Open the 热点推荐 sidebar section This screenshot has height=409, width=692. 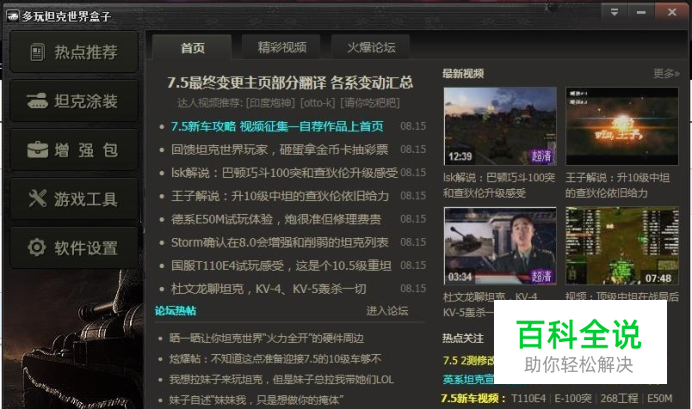pyautogui.click(x=74, y=52)
